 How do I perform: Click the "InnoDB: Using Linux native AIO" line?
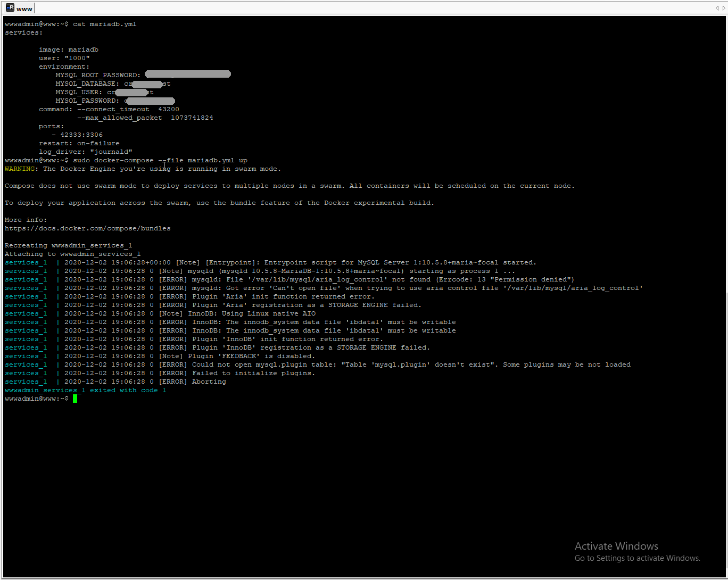[160, 313]
